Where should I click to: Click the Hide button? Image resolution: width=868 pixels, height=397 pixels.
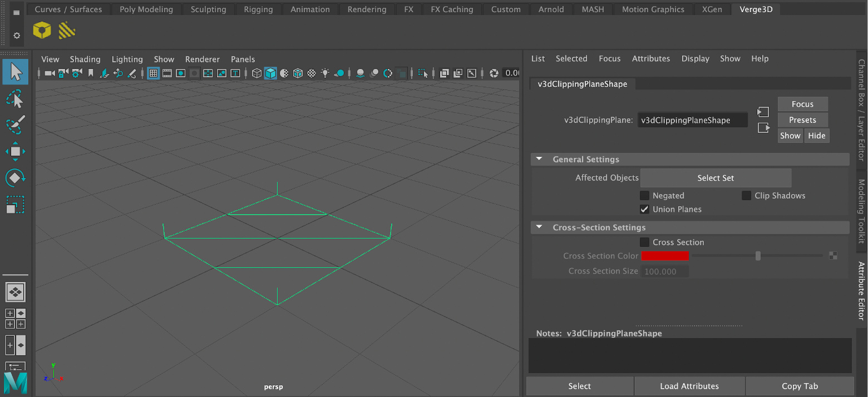[x=817, y=136]
